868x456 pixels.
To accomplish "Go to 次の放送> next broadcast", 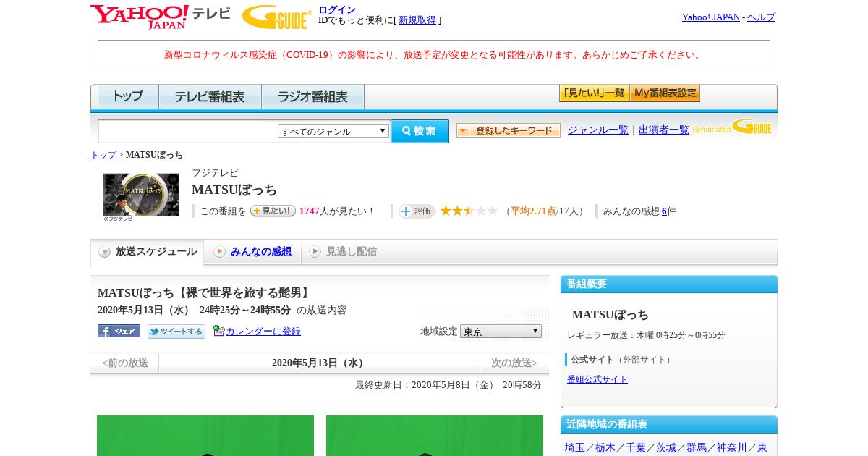I will (x=514, y=363).
